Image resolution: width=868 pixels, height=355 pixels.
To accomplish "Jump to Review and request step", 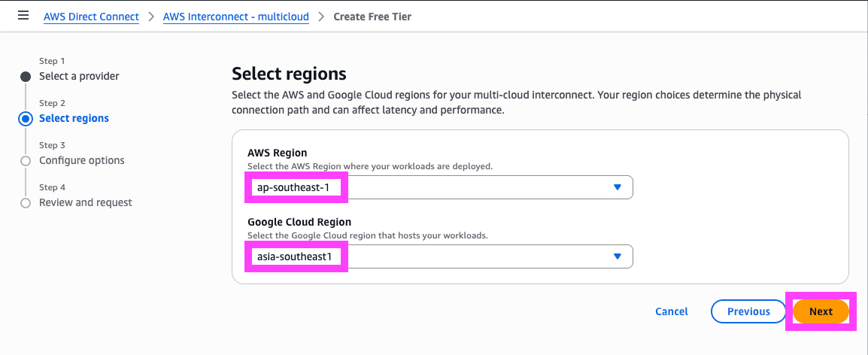I will coord(86,202).
